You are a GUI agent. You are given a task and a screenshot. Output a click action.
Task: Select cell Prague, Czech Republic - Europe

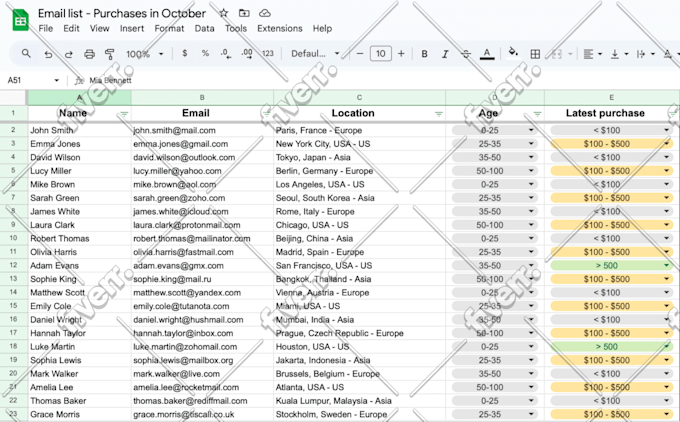point(359,333)
